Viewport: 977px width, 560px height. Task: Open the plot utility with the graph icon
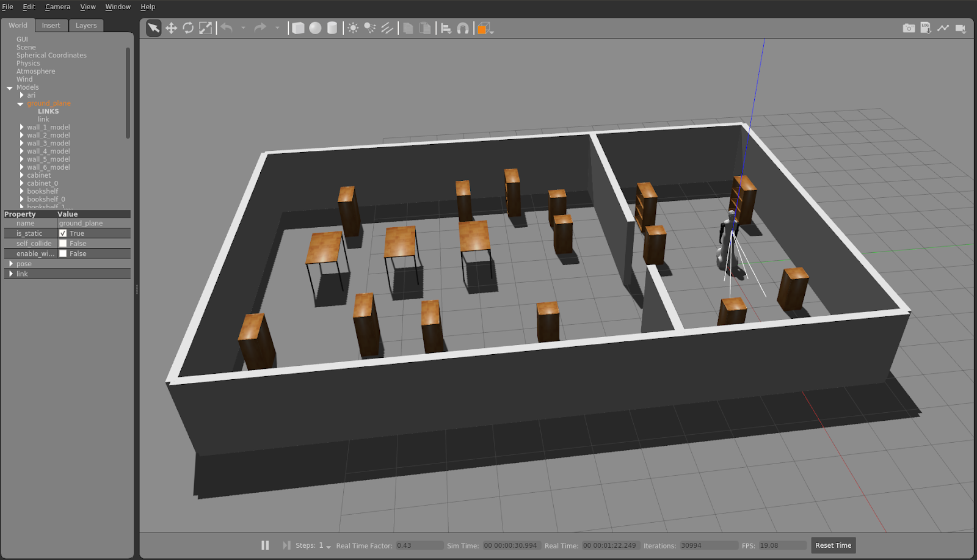point(943,27)
